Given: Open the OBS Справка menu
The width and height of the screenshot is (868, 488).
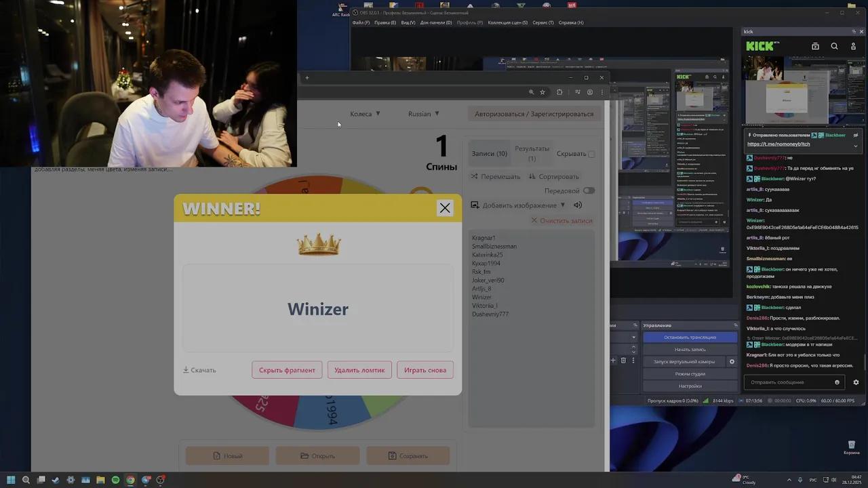Looking at the screenshot, I should click(x=571, y=22).
